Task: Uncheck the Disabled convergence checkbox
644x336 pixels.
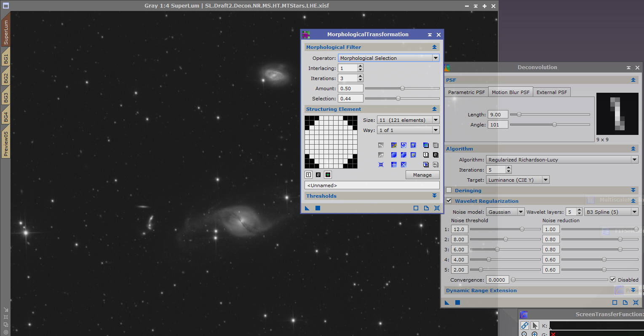Action: 613,280
